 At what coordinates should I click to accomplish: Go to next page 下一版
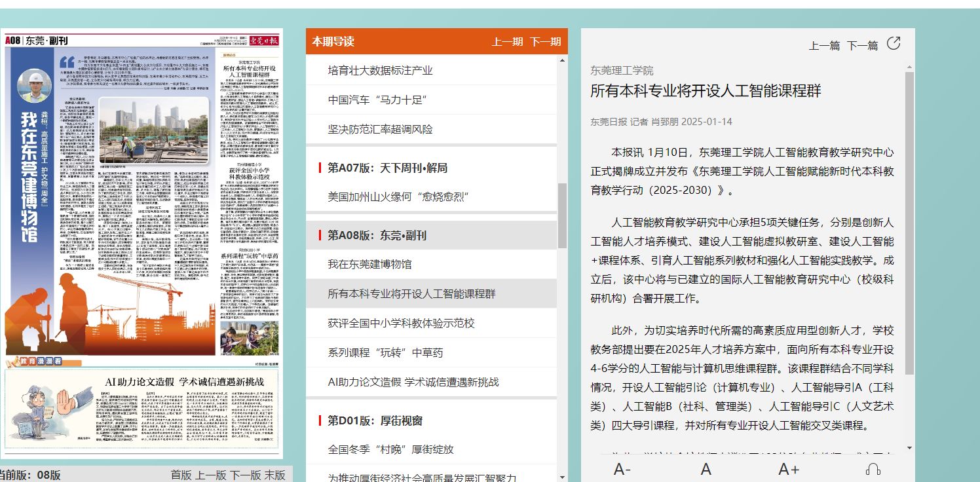245,475
